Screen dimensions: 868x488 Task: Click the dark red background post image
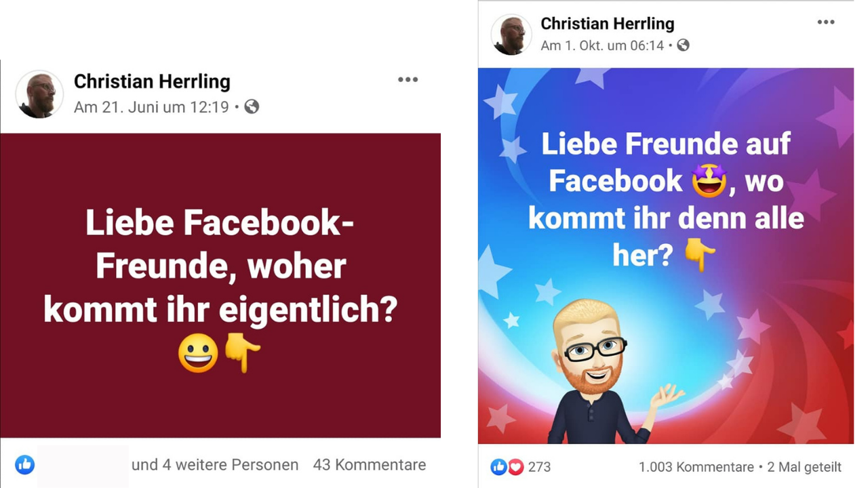coord(220,285)
